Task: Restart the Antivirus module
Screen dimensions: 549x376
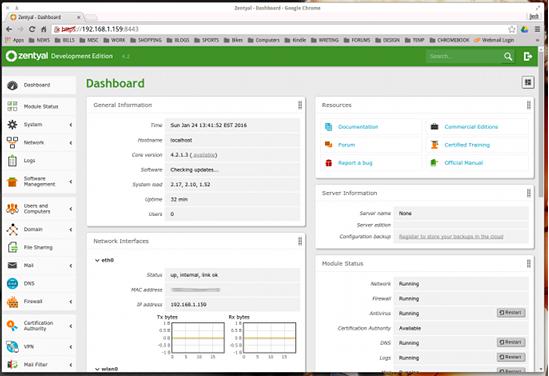Action: [511, 313]
